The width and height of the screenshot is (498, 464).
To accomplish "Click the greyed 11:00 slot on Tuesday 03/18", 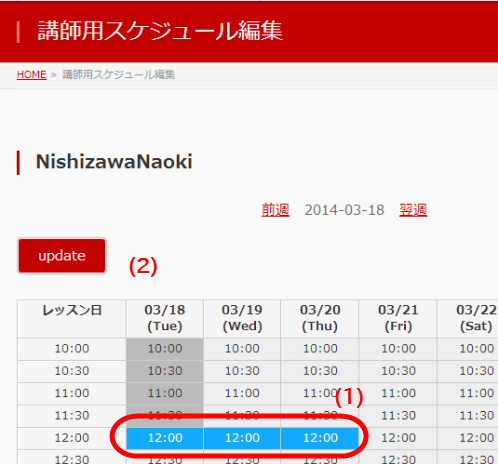I will click(165, 394).
